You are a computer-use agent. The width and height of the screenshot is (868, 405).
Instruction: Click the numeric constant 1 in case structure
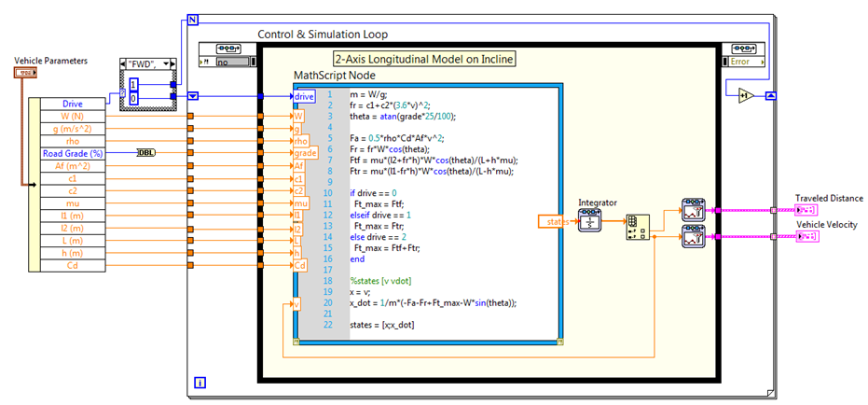[131, 83]
